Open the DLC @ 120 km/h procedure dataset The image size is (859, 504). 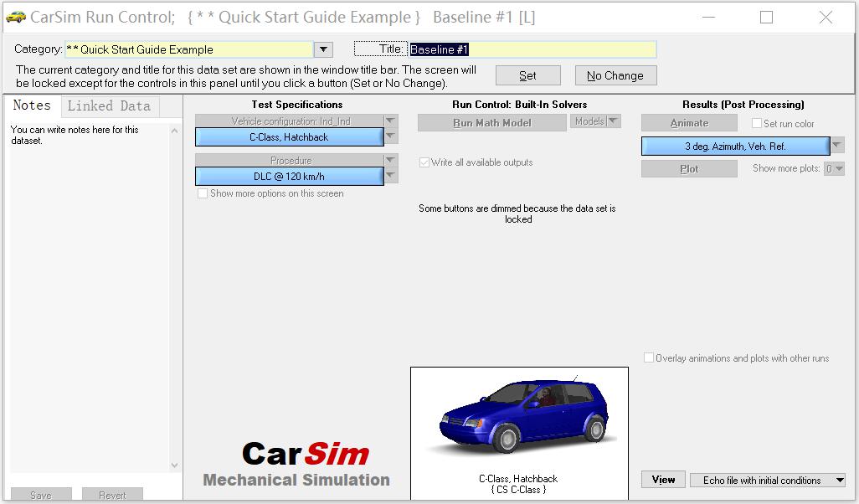pyautogui.click(x=291, y=176)
